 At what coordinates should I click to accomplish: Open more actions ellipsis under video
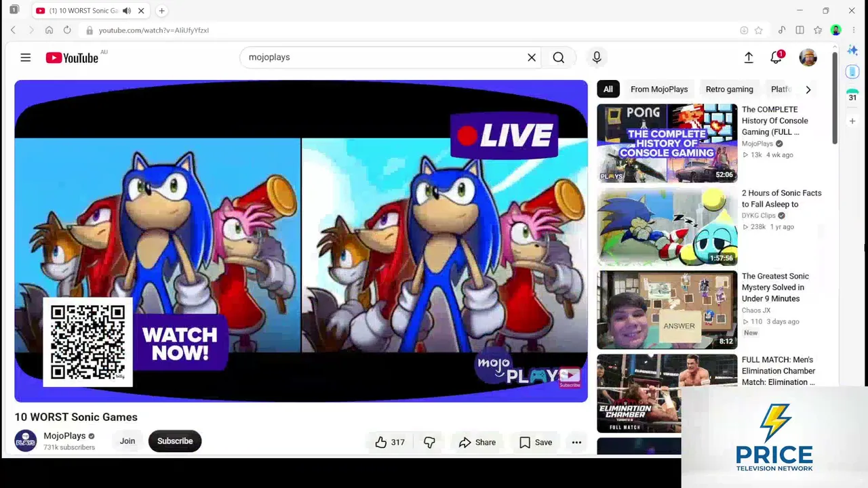[576, 443]
